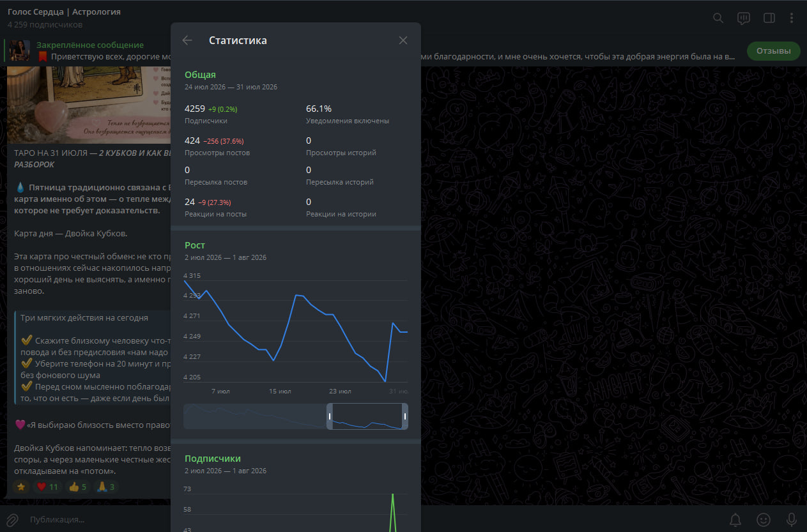Click the tarot card image in post

89,104
